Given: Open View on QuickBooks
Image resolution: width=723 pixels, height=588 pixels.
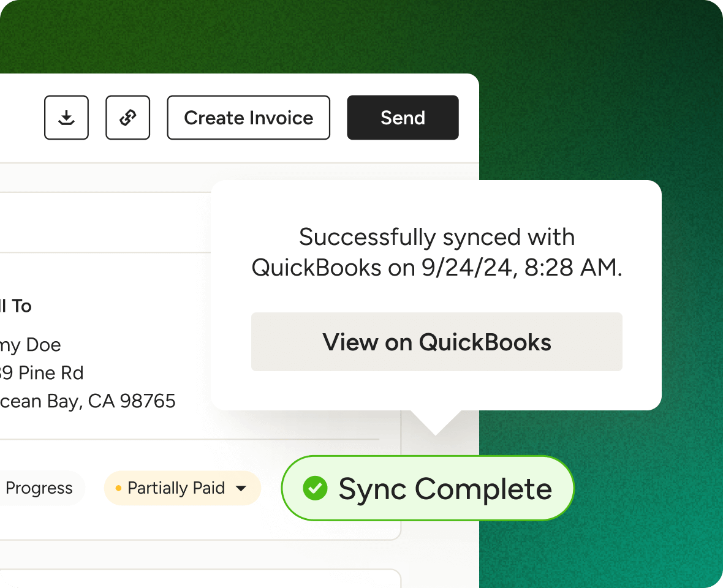Looking at the screenshot, I should pyautogui.click(x=436, y=342).
